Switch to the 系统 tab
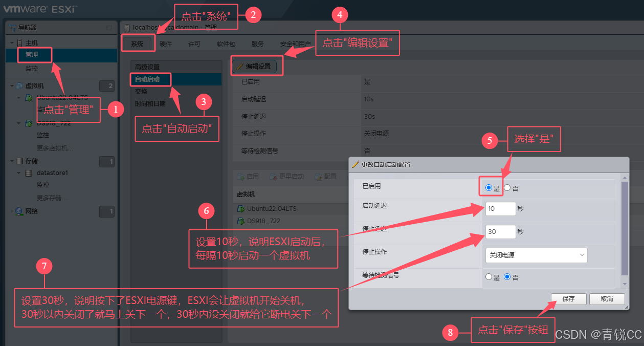 pyautogui.click(x=138, y=44)
